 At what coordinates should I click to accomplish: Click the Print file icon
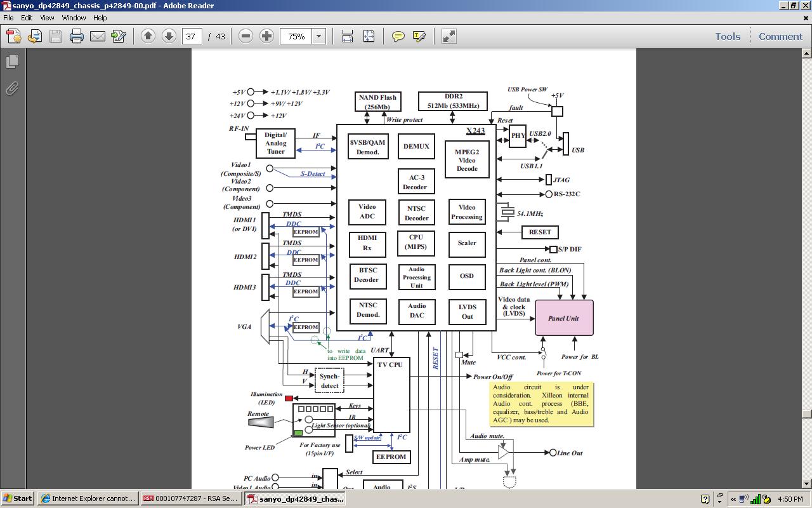[77, 36]
